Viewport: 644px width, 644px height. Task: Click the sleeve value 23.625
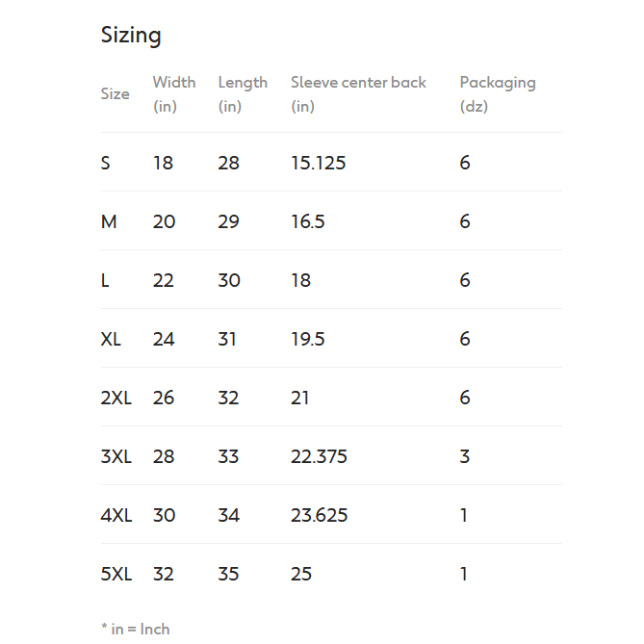click(x=319, y=515)
